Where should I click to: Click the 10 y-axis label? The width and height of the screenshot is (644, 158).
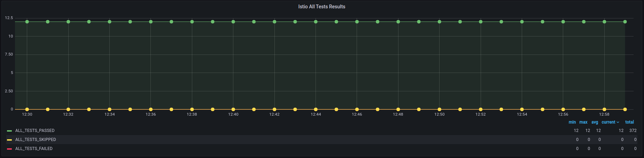pyautogui.click(x=11, y=36)
